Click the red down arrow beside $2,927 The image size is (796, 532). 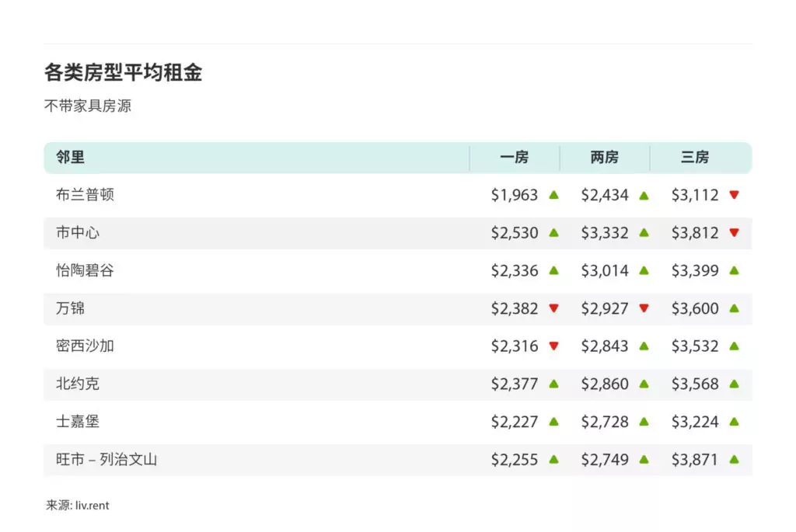644,308
